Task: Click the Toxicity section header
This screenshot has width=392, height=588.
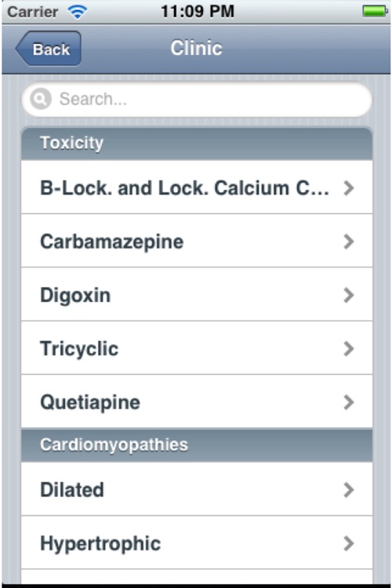Action: tap(197, 144)
